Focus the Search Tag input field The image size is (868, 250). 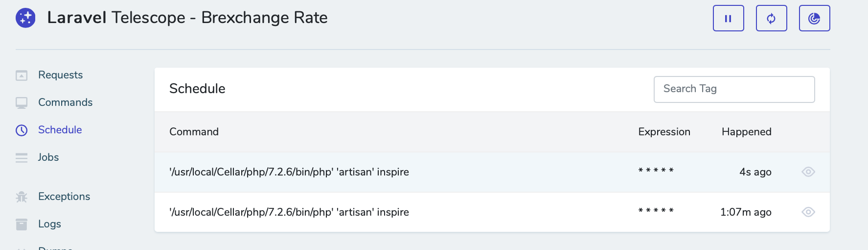click(734, 89)
